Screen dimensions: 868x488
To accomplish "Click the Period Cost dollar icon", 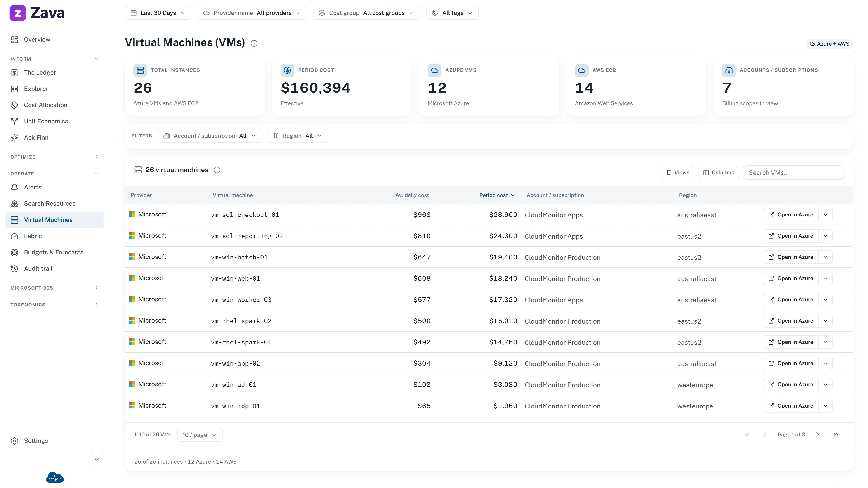I will pyautogui.click(x=287, y=70).
